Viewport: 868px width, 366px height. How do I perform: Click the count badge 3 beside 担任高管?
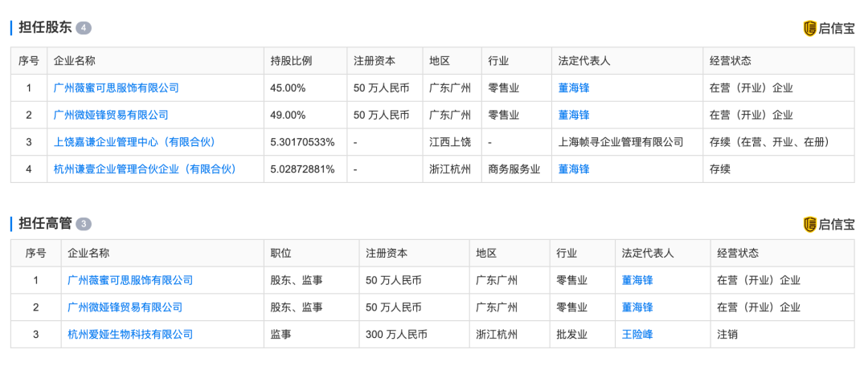[84, 224]
